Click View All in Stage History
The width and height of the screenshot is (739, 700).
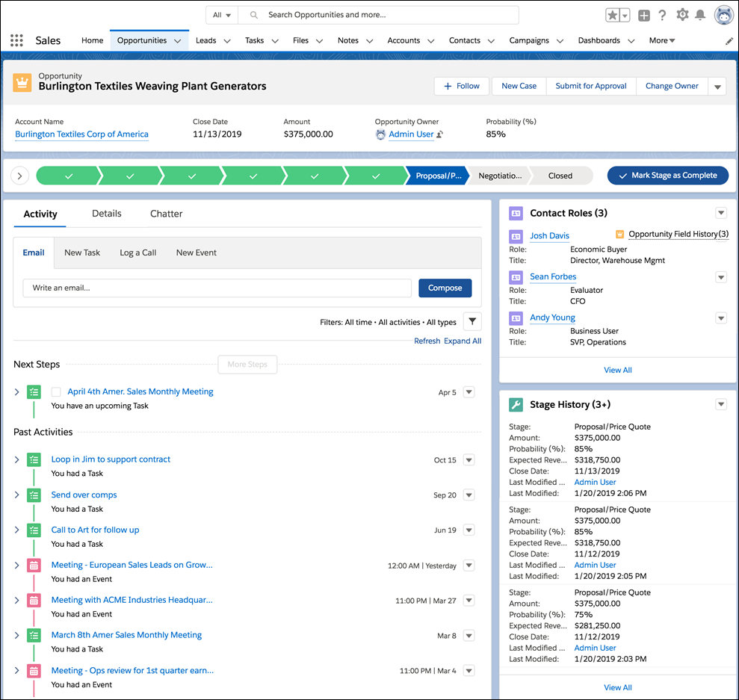pyautogui.click(x=618, y=688)
